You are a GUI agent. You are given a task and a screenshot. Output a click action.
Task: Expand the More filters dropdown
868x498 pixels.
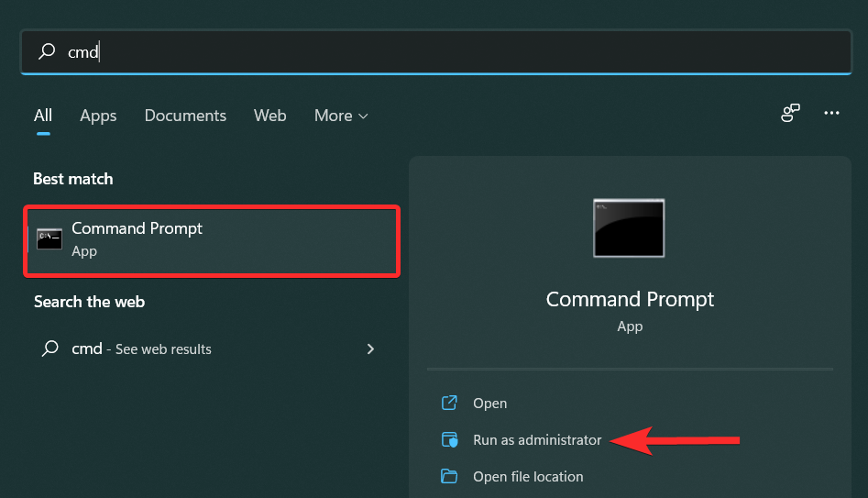(341, 116)
